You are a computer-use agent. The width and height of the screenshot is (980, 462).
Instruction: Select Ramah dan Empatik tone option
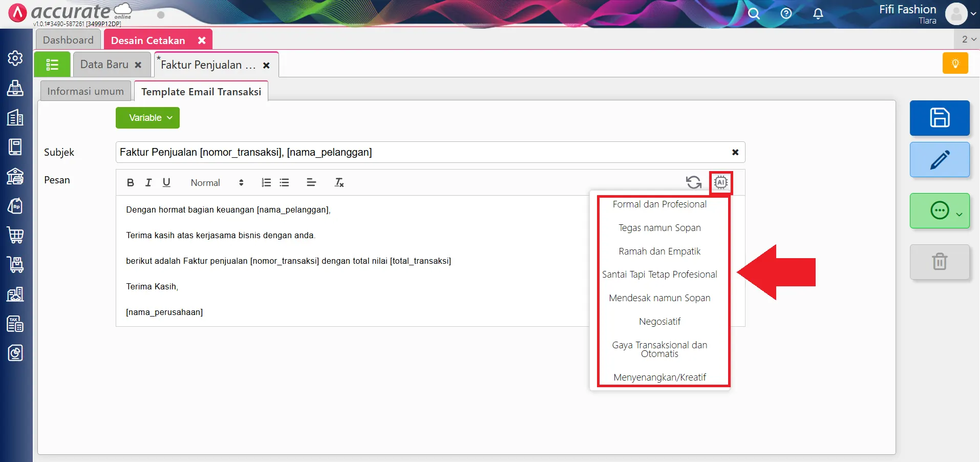point(659,251)
